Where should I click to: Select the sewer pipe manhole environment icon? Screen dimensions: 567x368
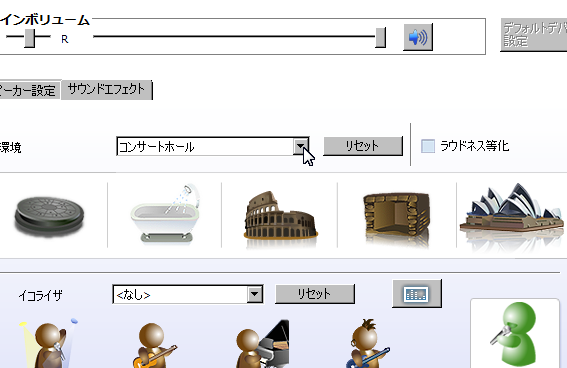50,216
